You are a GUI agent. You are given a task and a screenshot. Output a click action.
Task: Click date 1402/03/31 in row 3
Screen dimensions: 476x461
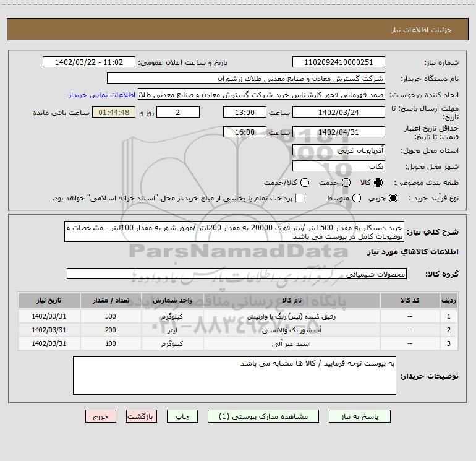[x=49, y=343]
